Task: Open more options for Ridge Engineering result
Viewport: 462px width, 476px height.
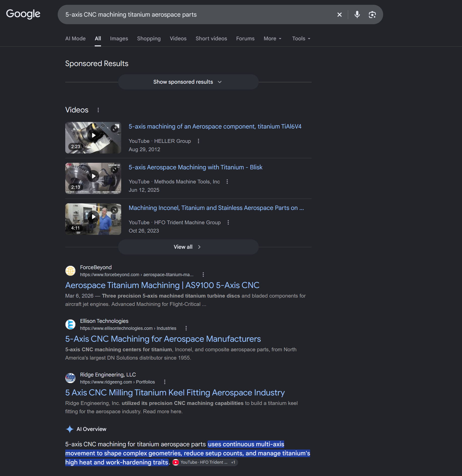Action: click(x=165, y=382)
